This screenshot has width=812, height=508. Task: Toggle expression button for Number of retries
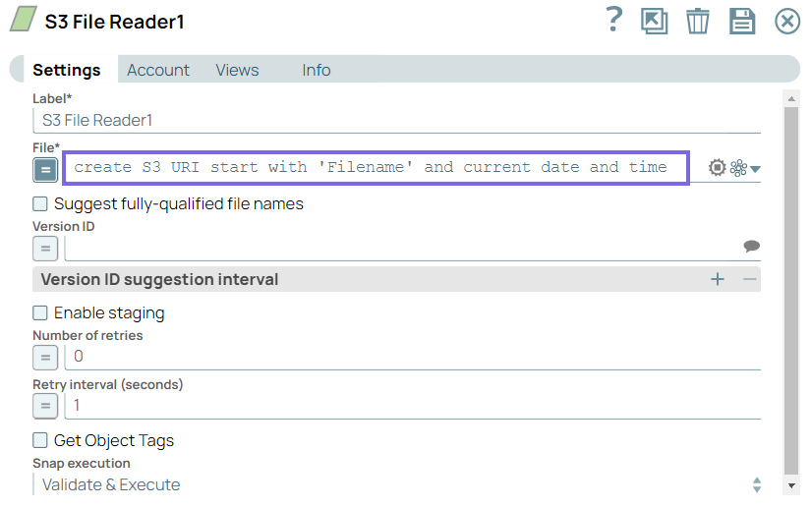(x=45, y=357)
